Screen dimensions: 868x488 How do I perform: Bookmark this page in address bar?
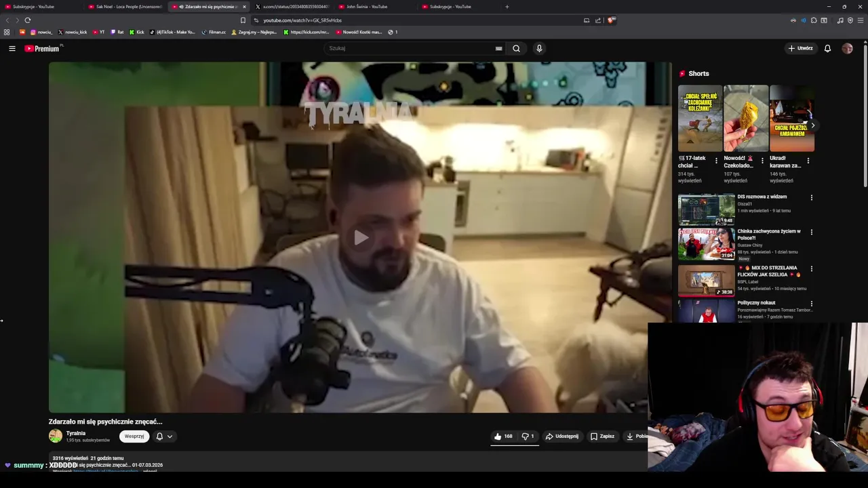coord(243,20)
